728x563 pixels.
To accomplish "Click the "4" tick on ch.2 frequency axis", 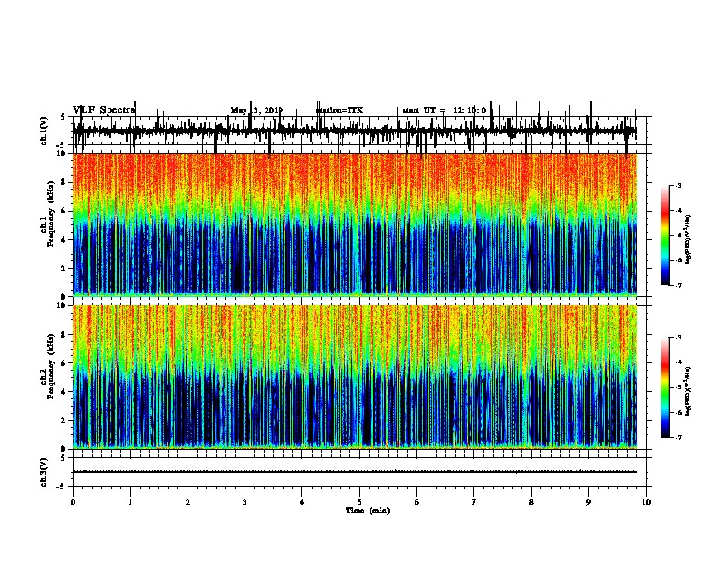I will pyautogui.click(x=65, y=392).
